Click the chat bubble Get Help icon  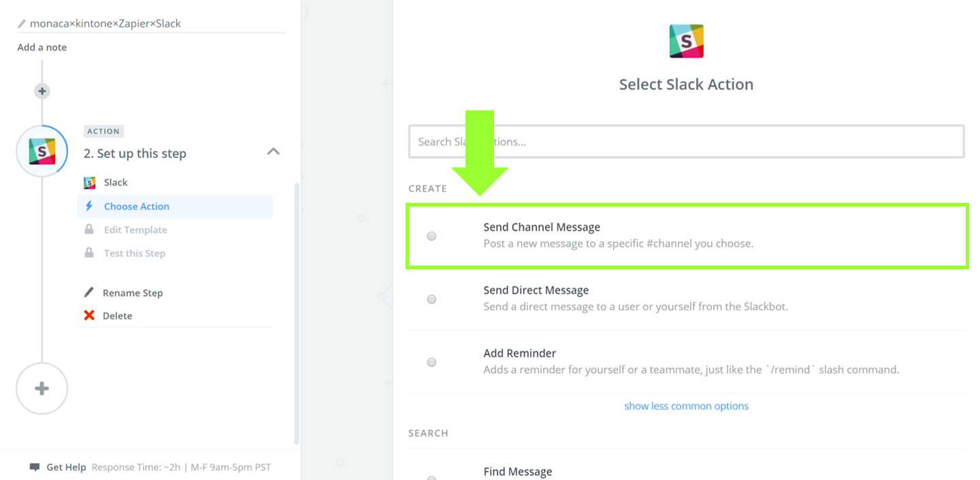pyautogui.click(x=35, y=467)
